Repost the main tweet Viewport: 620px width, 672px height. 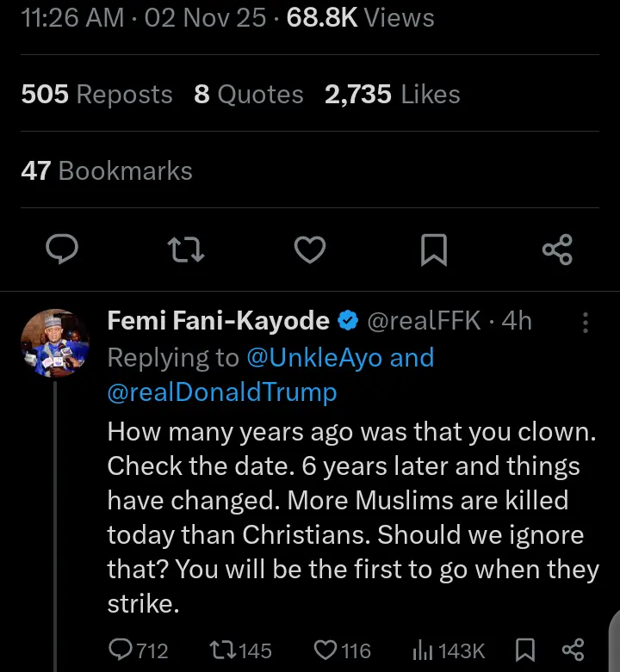(184, 250)
